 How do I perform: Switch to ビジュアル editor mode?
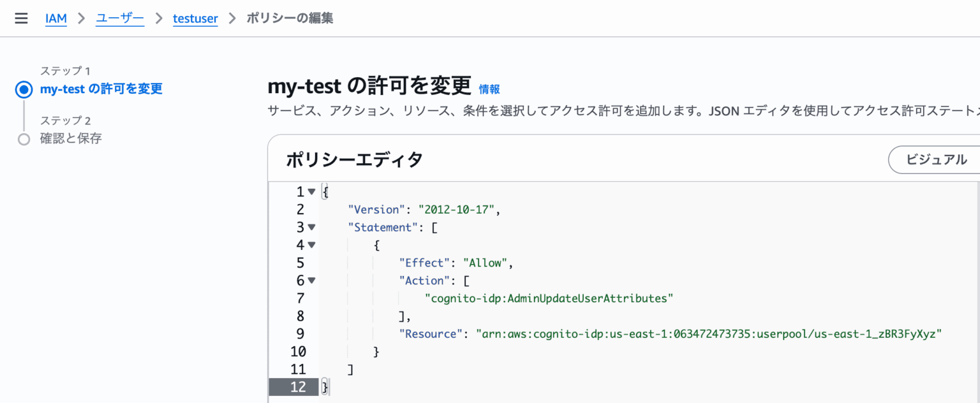click(936, 159)
